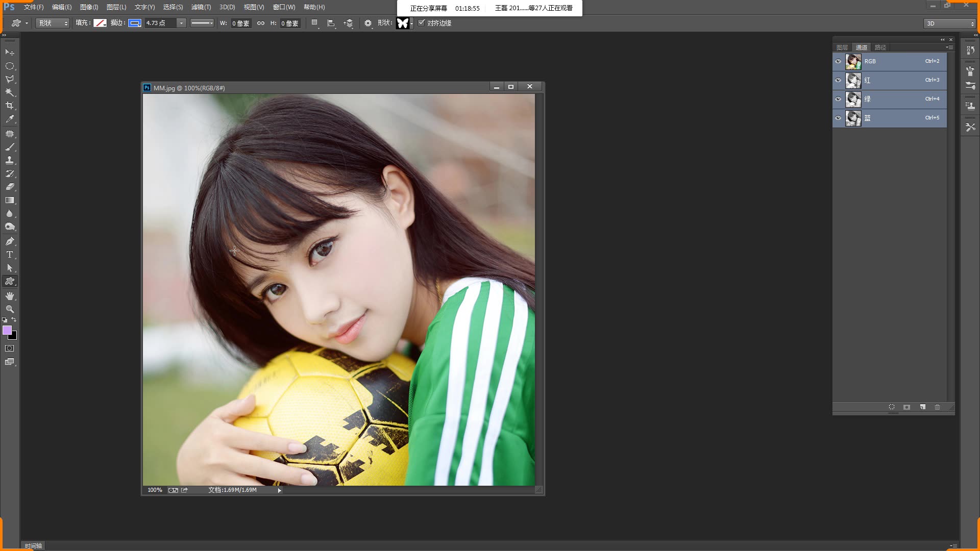
Task: Select the Gradient tool
Action: coord(10,200)
